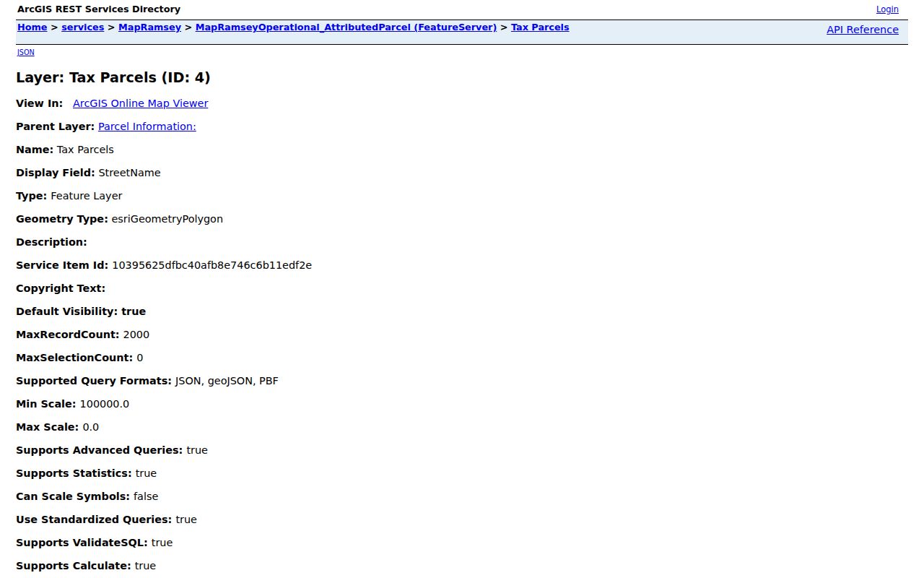This screenshot has height=578, width=924.
Task: Open ArcGIS Online Map Viewer link
Action: tap(140, 103)
